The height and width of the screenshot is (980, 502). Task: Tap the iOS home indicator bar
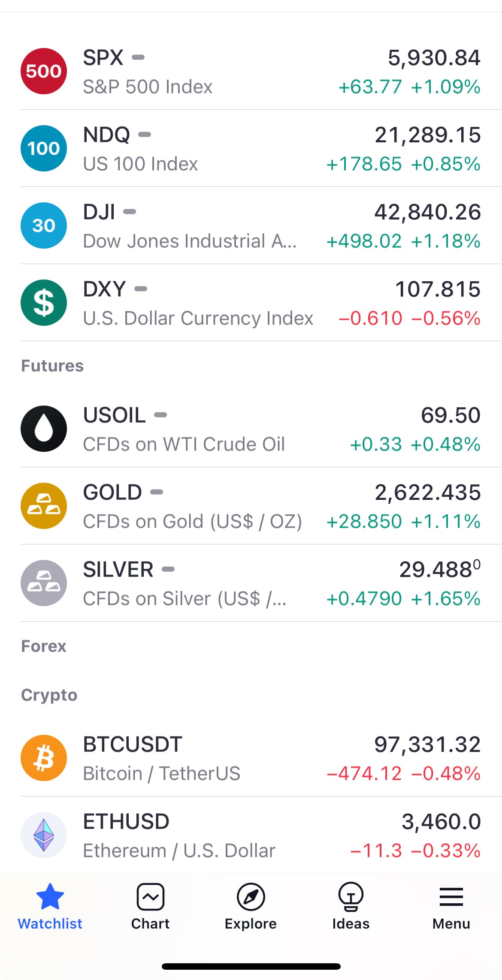pyautogui.click(x=251, y=966)
